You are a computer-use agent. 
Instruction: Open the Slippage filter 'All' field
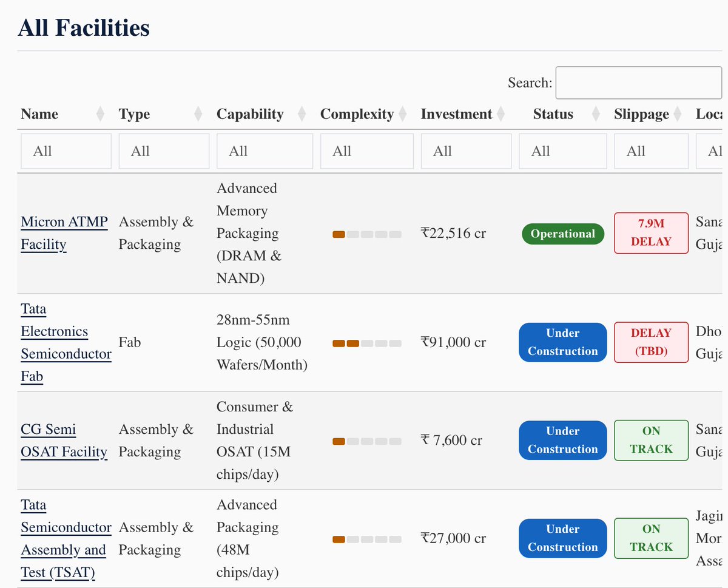(651, 151)
